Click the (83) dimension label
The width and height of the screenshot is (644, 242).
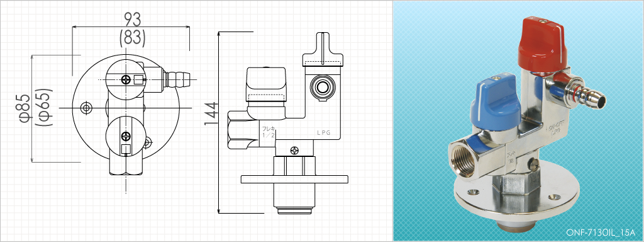point(132,38)
